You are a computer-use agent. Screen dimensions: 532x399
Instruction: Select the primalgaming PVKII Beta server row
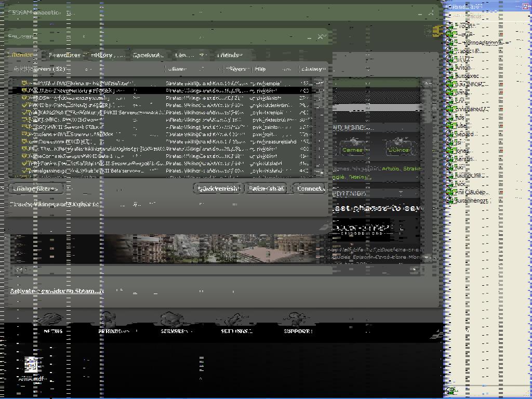click(162, 170)
